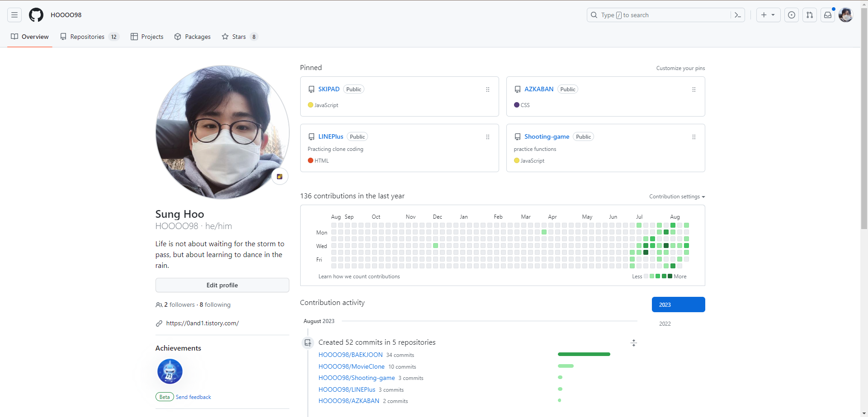The height and width of the screenshot is (417, 868).
Task: Click the drag handle on Shooting-game pin
Action: point(694,137)
